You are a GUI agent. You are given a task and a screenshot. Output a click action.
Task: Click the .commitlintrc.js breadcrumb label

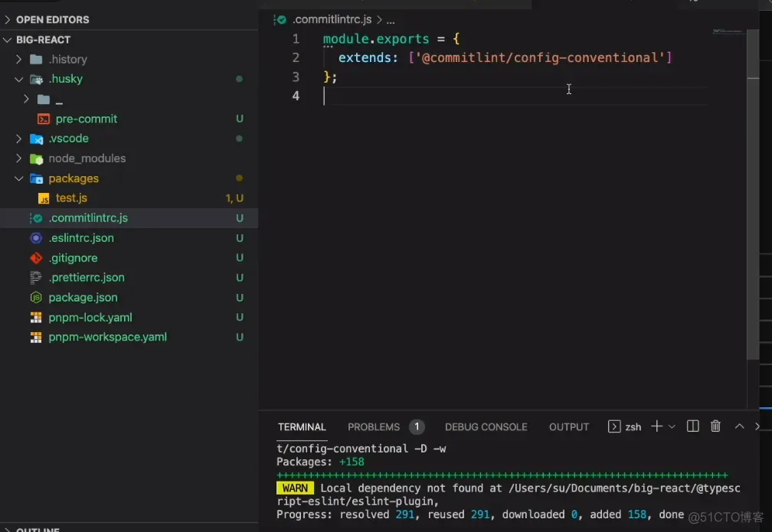point(332,20)
